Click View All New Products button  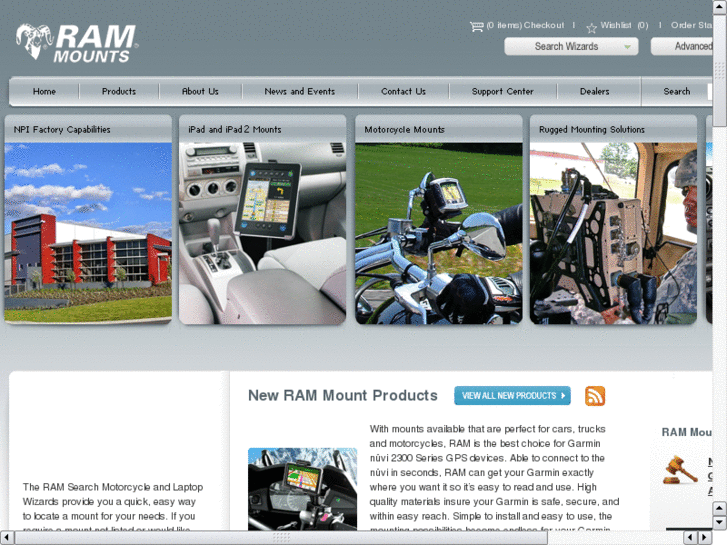tap(512, 396)
